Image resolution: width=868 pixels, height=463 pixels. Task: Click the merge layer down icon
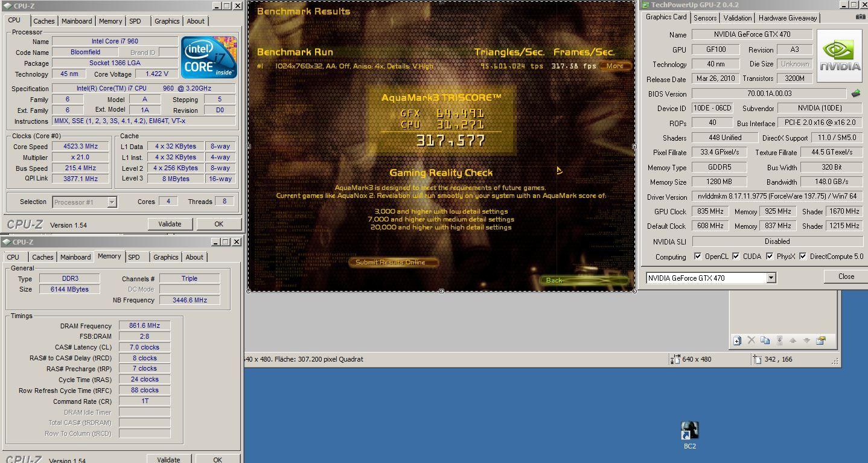(x=779, y=340)
